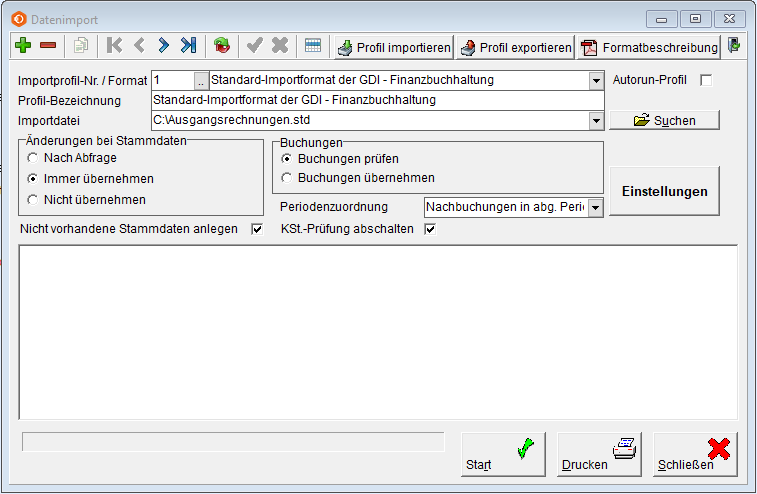Click the Profil importieren toolbar button
757x494 pixels.
394,47
